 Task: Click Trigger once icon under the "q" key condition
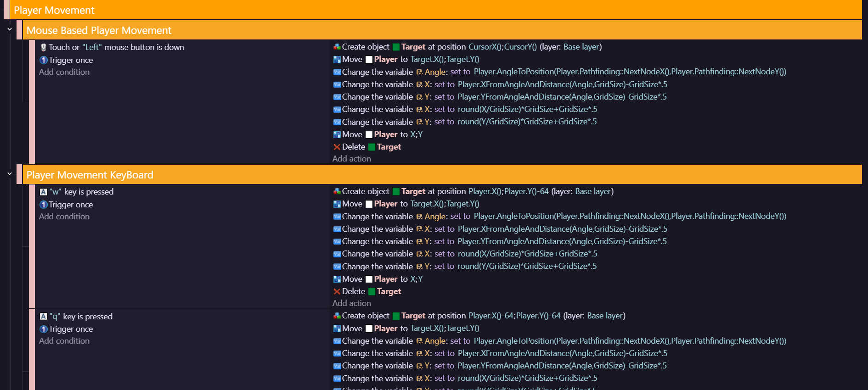point(44,329)
